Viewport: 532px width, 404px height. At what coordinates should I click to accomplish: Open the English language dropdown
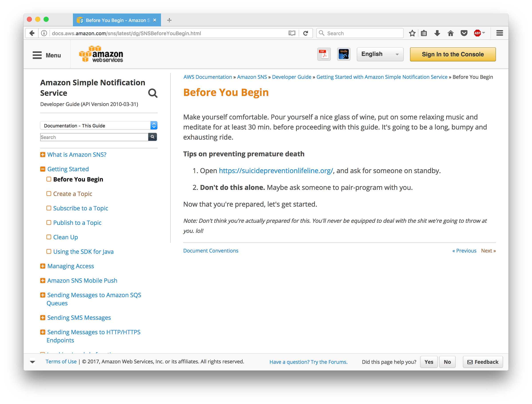pos(380,54)
